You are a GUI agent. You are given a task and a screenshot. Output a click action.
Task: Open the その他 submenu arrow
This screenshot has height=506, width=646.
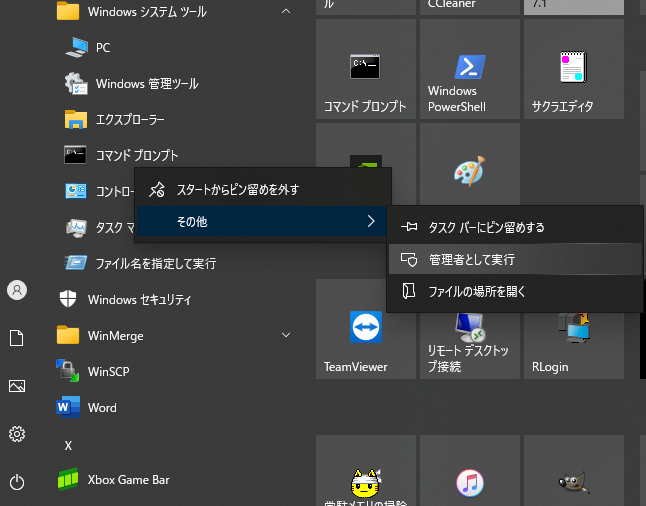371,221
